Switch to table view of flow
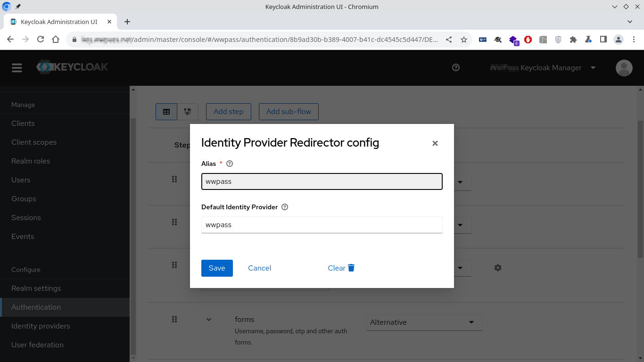 (166, 112)
